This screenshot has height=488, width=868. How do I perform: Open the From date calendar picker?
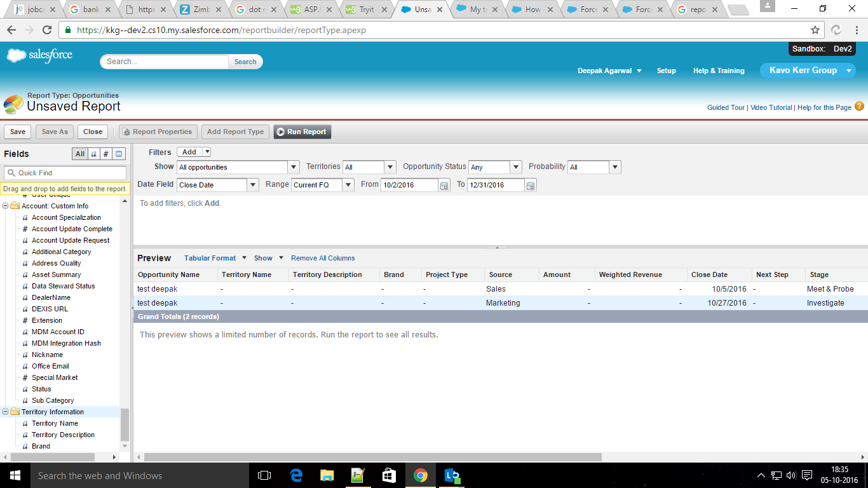pyautogui.click(x=445, y=186)
